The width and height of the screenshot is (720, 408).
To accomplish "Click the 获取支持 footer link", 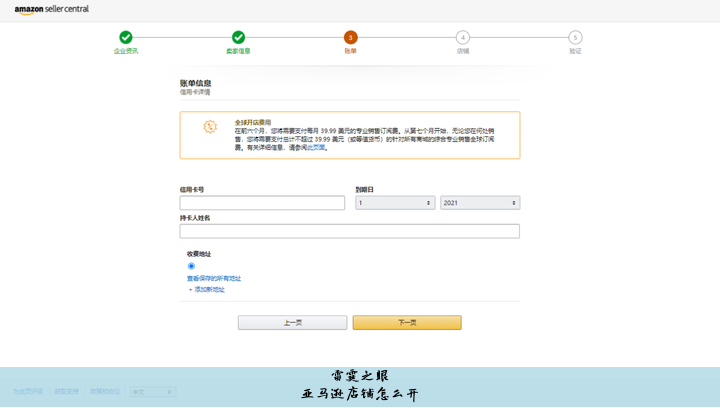I will tap(66, 392).
